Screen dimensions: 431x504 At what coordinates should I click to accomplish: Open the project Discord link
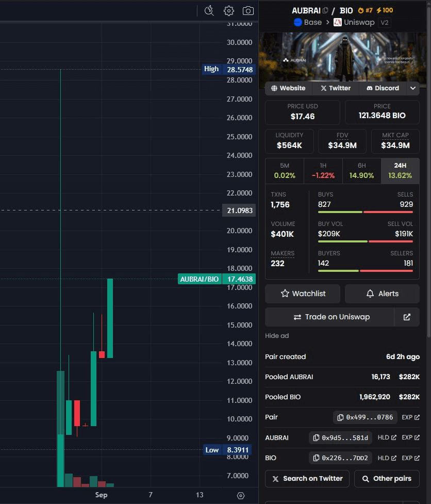383,88
